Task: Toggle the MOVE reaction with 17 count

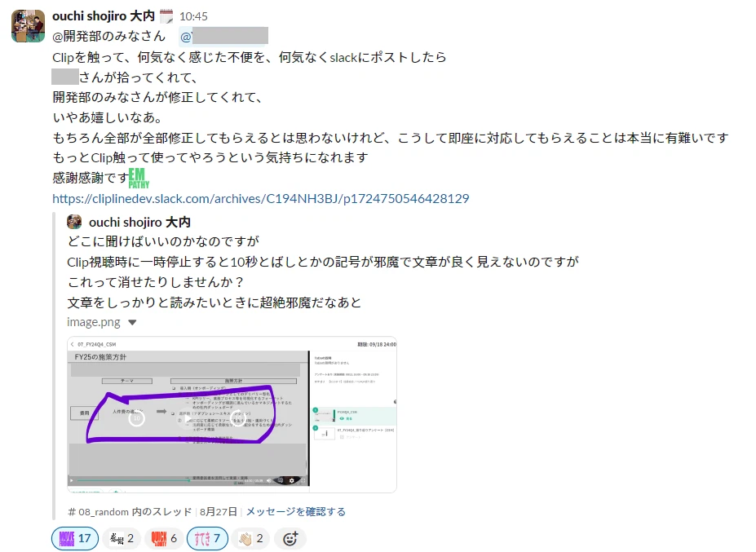Action: pyautogui.click(x=75, y=538)
